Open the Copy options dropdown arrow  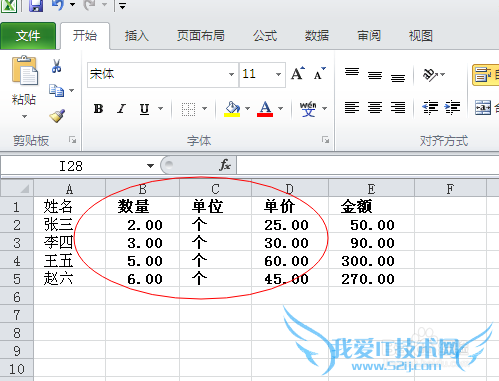72,90
